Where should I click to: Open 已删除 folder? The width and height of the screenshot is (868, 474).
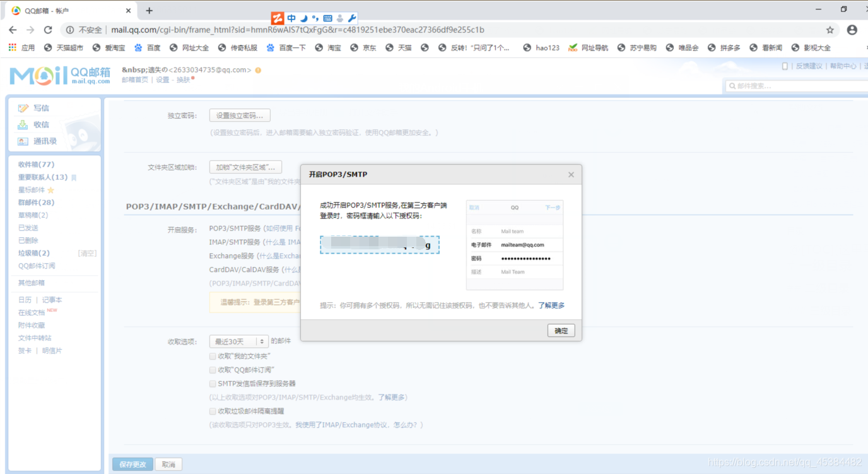(28, 240)
